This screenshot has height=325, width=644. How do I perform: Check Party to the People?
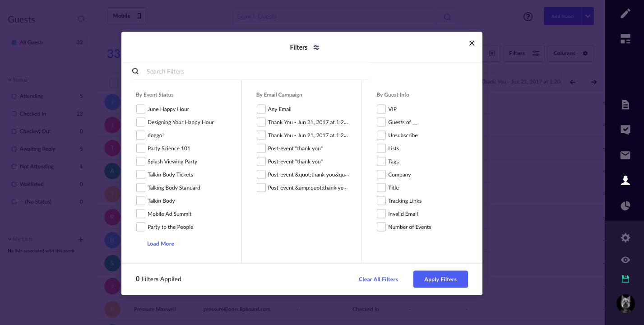(141, 227)
